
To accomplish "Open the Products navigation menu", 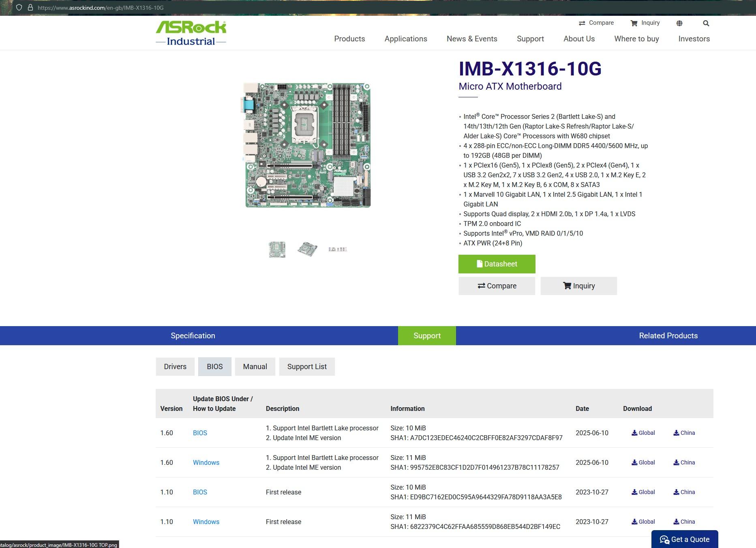I will coord(349,39).
